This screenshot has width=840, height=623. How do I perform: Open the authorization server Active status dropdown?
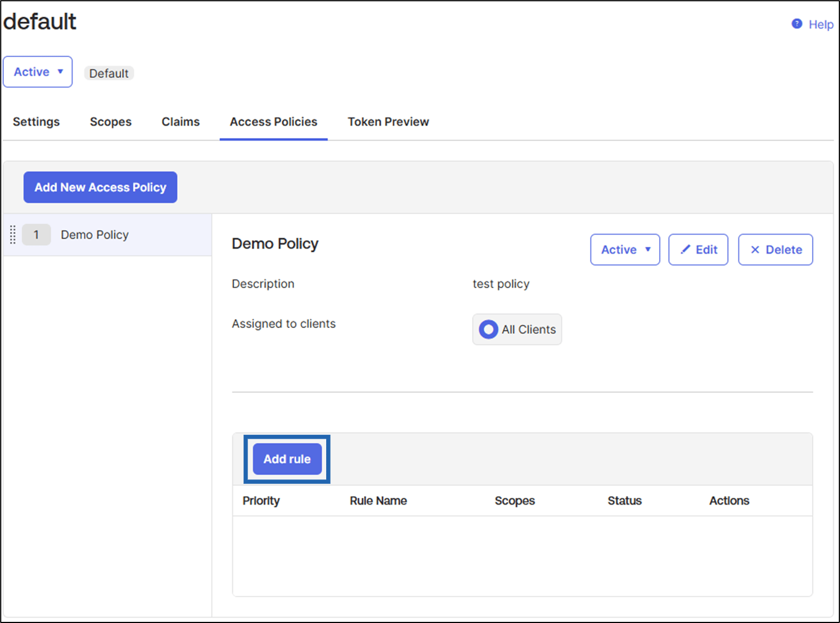[38, 72]
